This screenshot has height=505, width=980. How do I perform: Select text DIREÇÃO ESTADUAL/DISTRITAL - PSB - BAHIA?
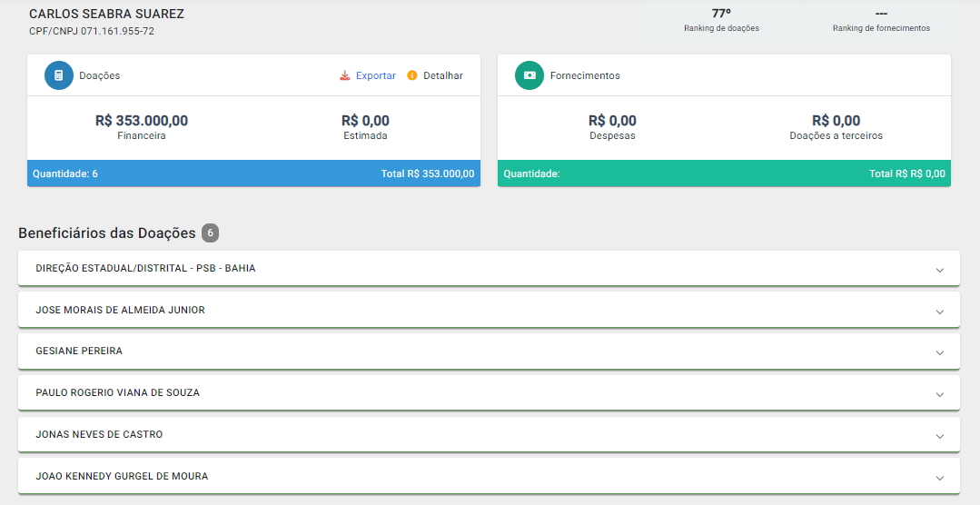(145, 268)
